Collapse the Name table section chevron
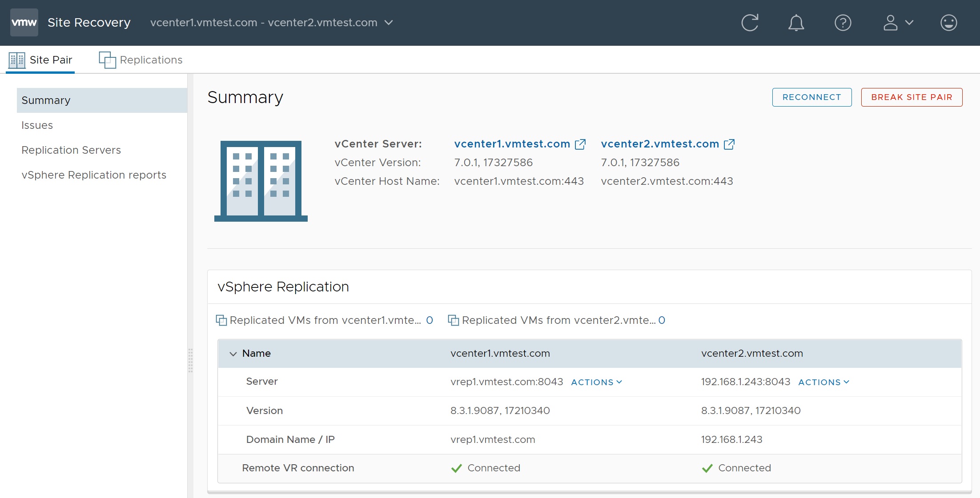This screenshot has height=498, width=980. click(233, 354)
